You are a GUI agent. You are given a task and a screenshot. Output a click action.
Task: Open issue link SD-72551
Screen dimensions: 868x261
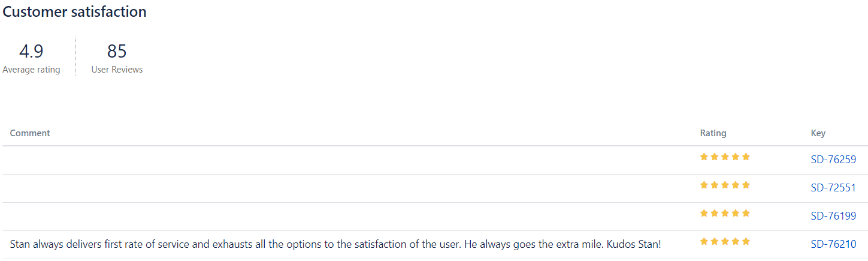pos(833,188)
